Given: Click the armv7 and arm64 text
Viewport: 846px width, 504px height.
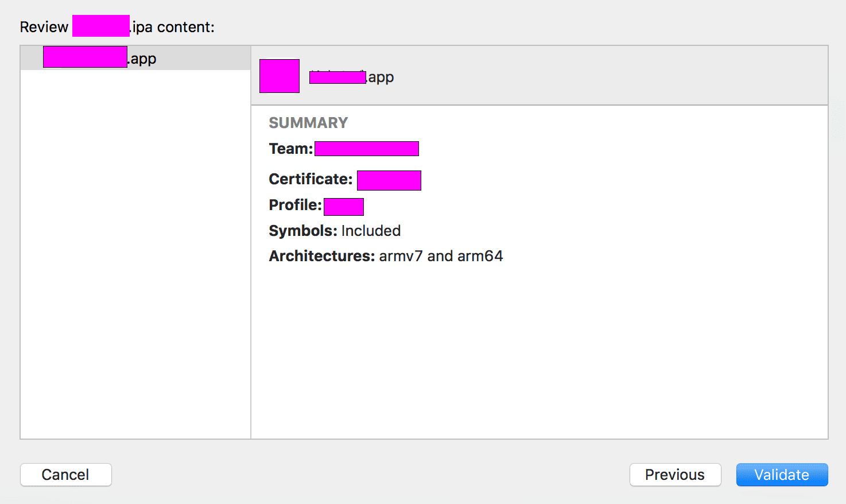Looking at the screenshot, I should click(441, 256).
